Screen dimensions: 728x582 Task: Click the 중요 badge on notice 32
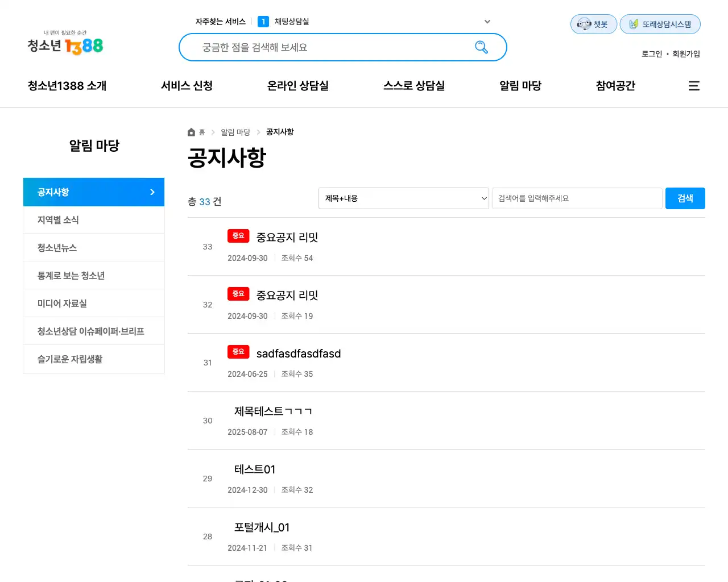click(238, 294)
